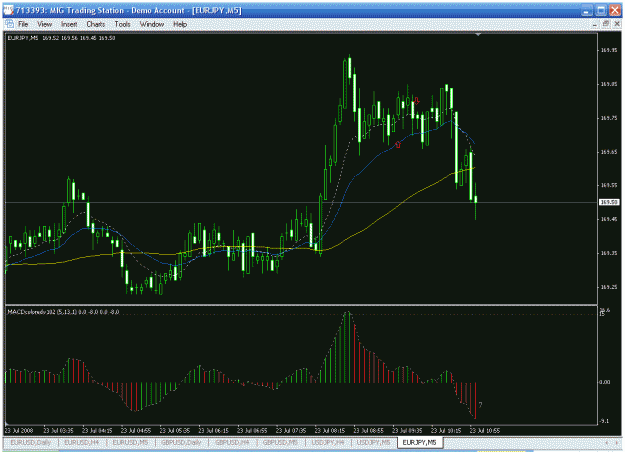625x452 pixels.
Task: Click the 169.85 price scale label
Action: coord(609,84)
